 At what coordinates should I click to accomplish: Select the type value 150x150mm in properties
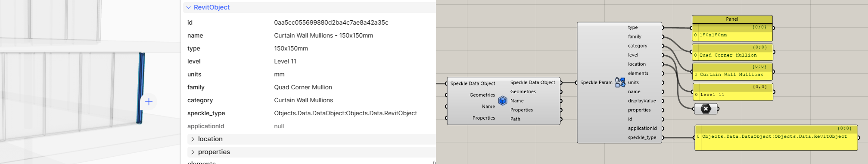click(x=291, y=48)
